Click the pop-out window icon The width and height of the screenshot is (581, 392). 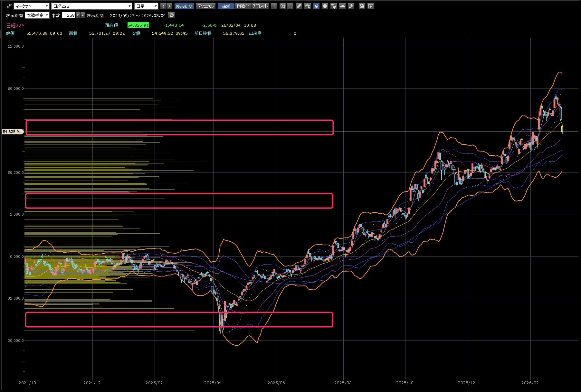click(x=371, y=6)
